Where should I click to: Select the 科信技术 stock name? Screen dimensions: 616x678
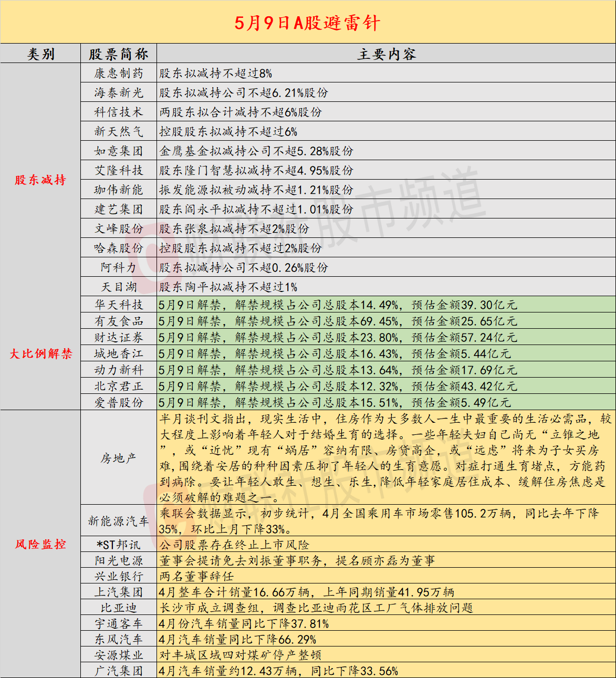[x=119, y=112]
